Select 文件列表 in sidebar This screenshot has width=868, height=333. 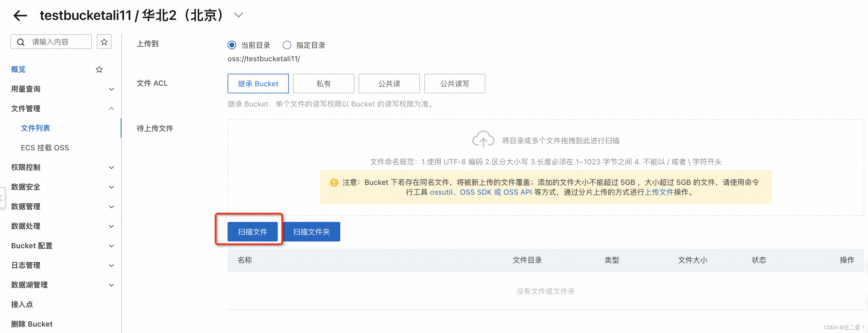tap(36, 128)
